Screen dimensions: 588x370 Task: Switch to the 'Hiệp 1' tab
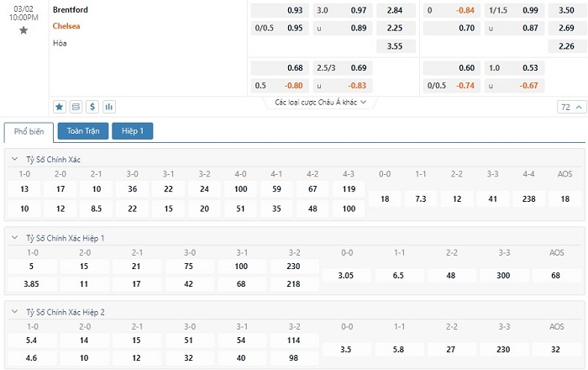133,131
